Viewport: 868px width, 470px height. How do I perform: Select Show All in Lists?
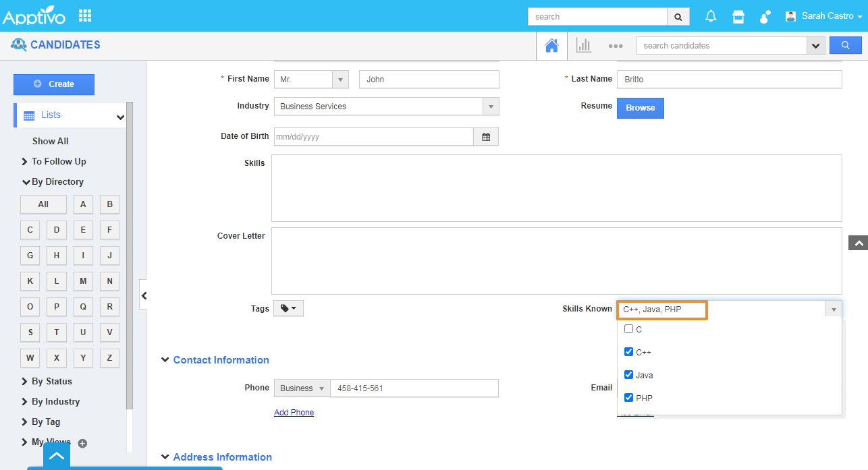[x=51, y=141]
